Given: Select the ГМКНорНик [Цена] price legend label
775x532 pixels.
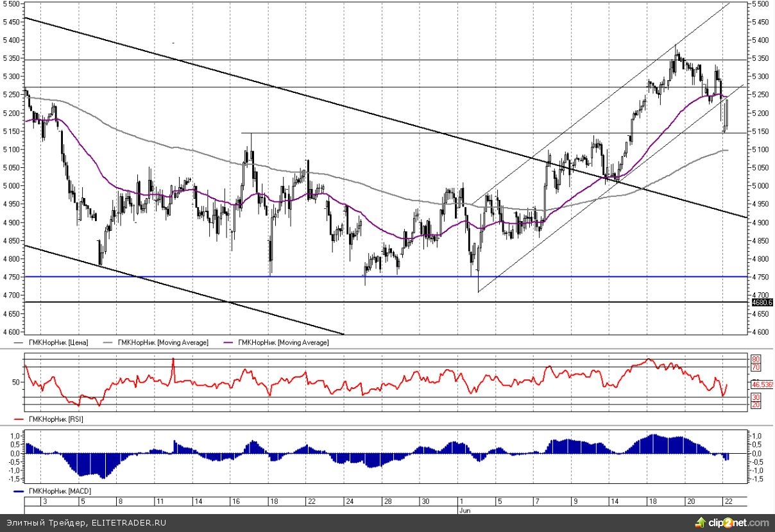Looking at the screenshot, I should (x=59, y=343).
